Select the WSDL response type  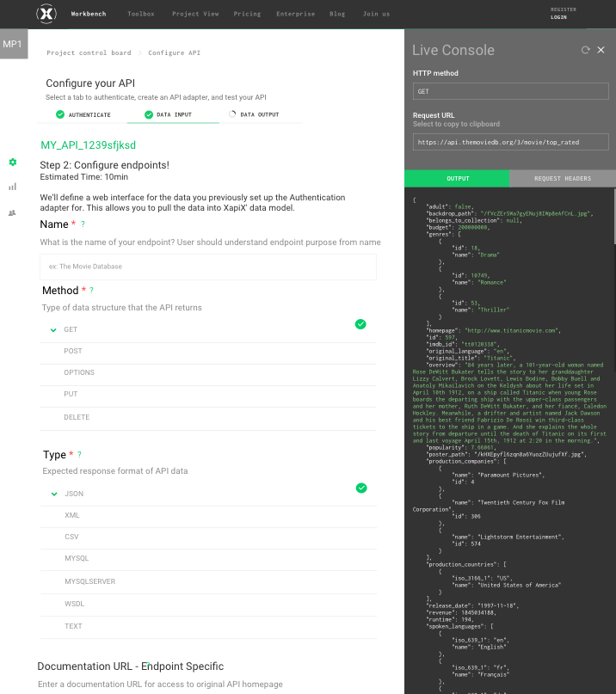tap(208, 605)
